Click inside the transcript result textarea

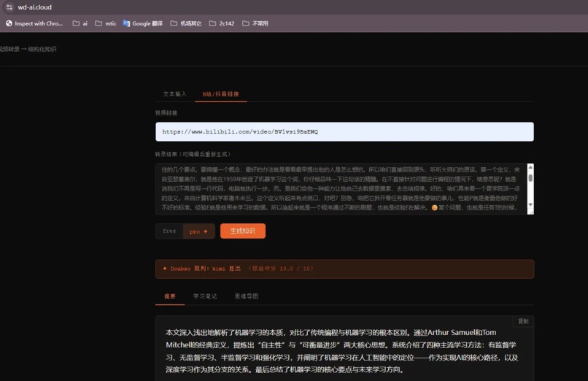341,188
